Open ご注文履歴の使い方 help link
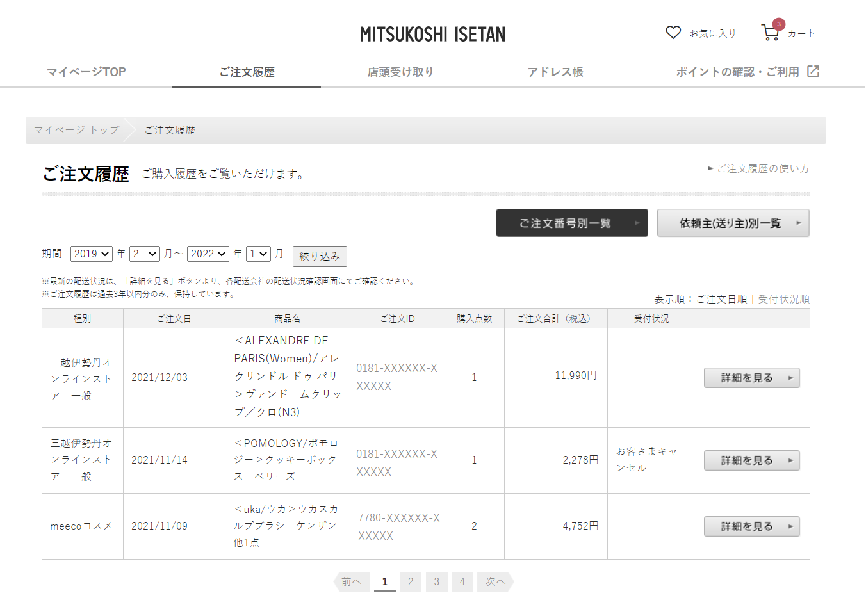This screenshot has width=866, height=616. tap(762, 168)
